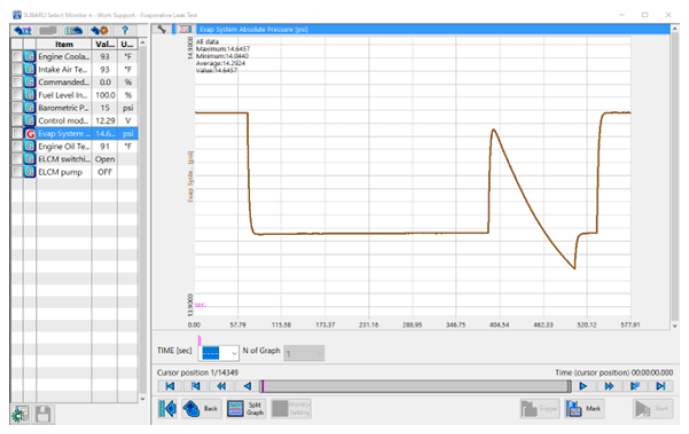Check the ELCM pump row checkbox
The height and width of the screenshot is (434, 689).
tap(16, 172)
